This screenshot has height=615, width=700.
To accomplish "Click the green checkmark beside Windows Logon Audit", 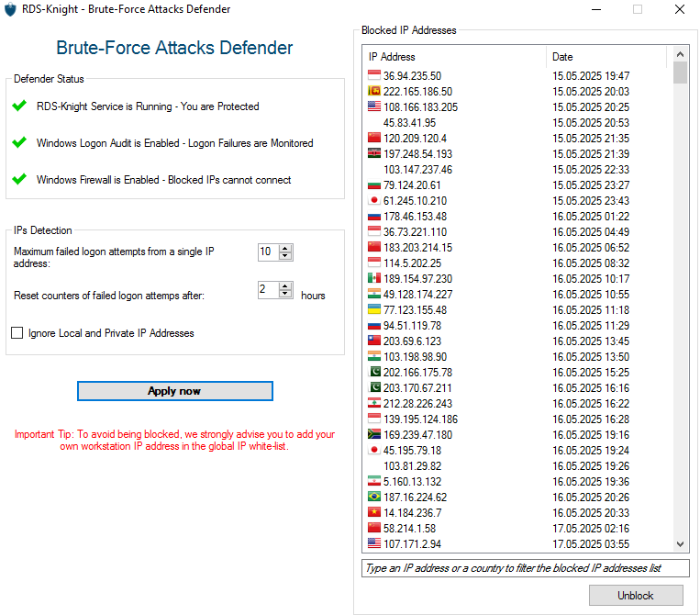I will 19,142.
